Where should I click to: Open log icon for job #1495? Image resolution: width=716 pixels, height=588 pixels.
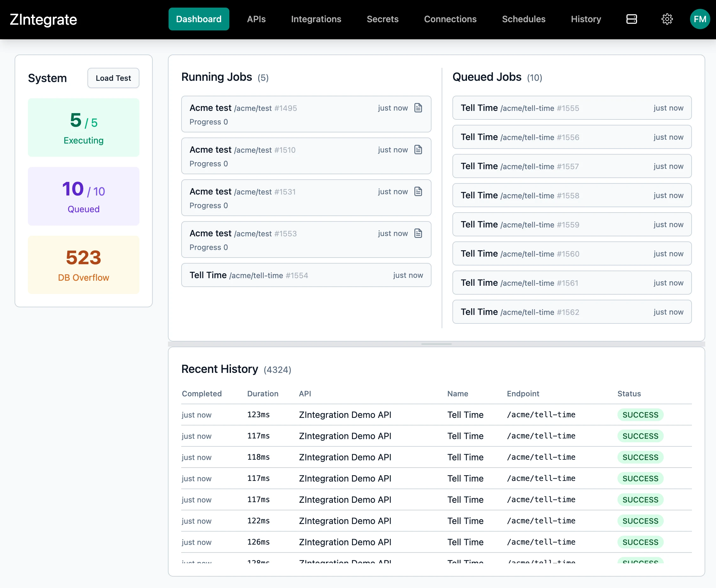(418, 108)
